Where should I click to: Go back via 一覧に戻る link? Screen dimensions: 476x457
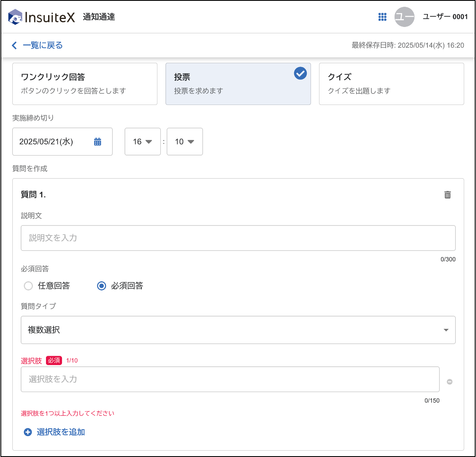(43, 46)
